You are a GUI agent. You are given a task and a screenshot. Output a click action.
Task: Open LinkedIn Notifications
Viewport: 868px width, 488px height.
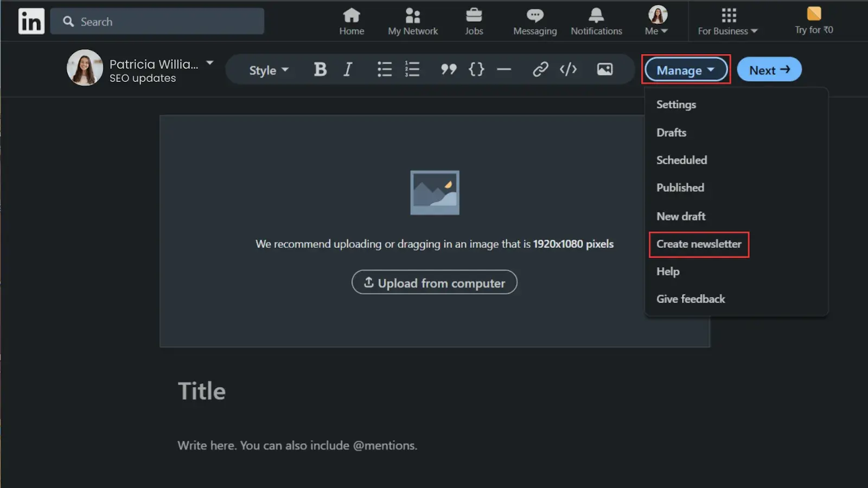tap(596, 21)
